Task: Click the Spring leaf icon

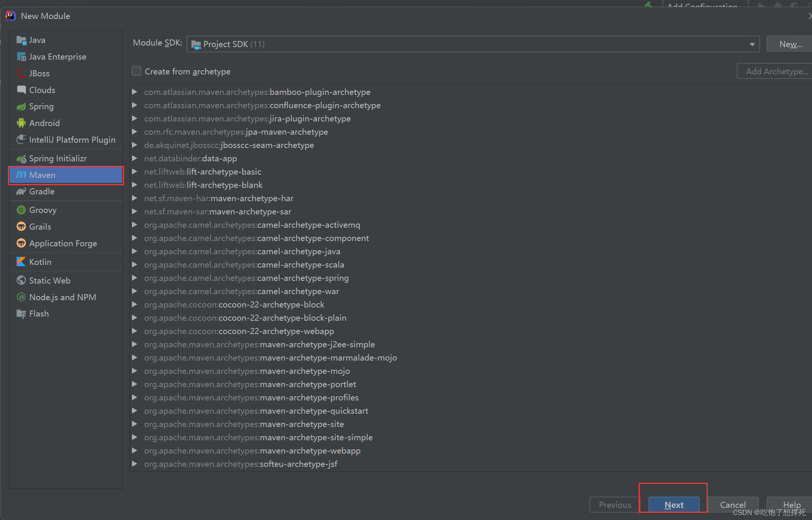Action: [21, 107]
